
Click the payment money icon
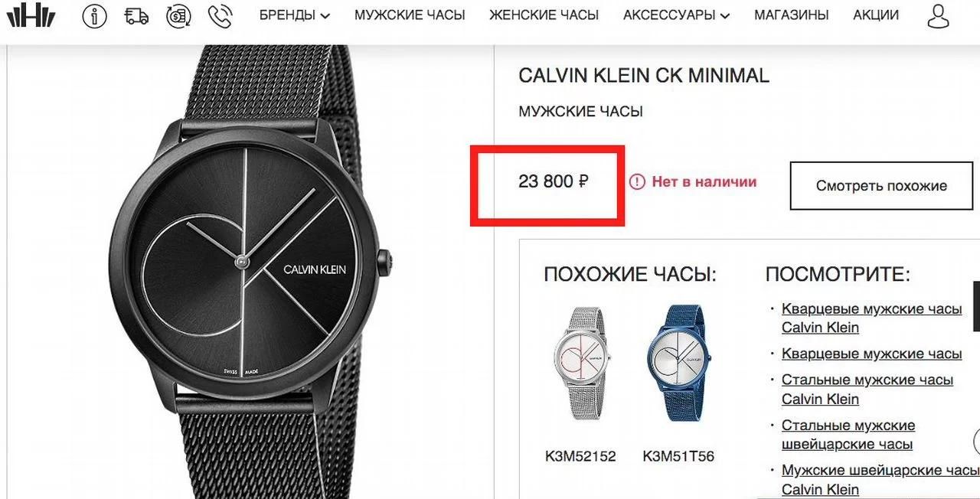(x=180, y=16)
